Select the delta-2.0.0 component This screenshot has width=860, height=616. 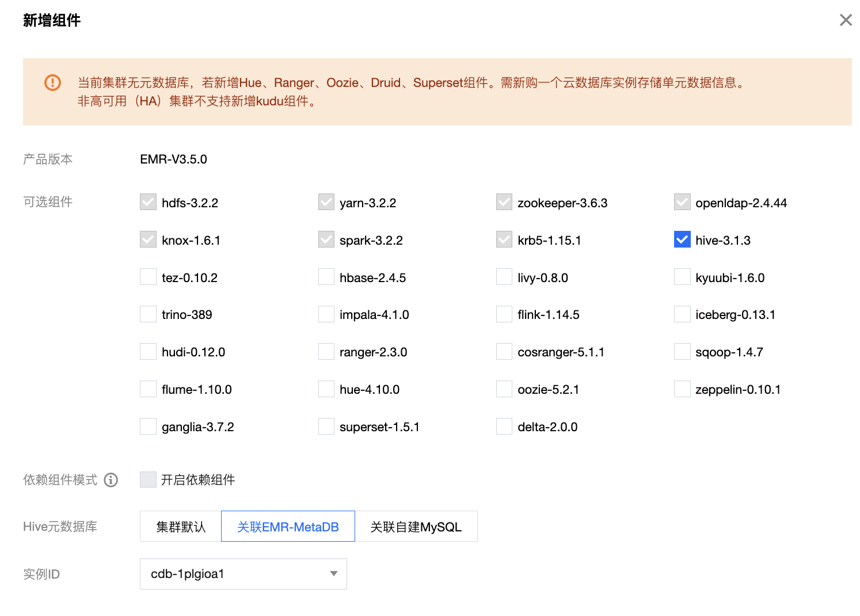pos(504,427)
